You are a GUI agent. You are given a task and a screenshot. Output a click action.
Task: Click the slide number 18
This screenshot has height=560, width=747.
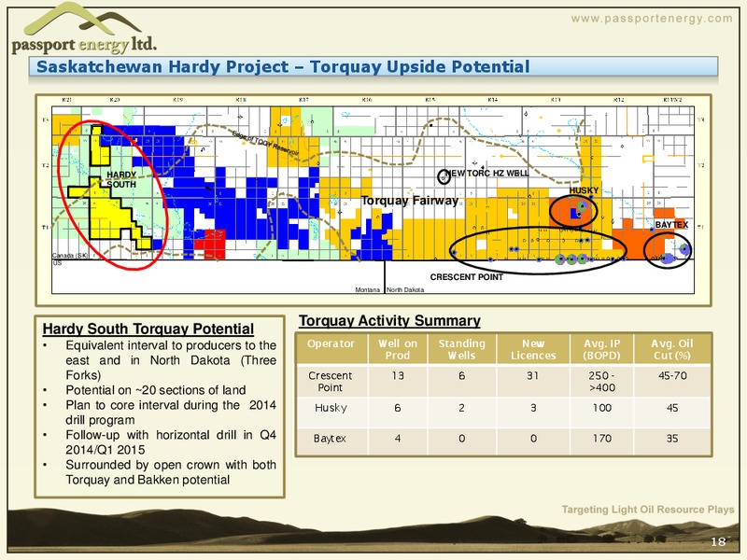[x=718, y=541]
